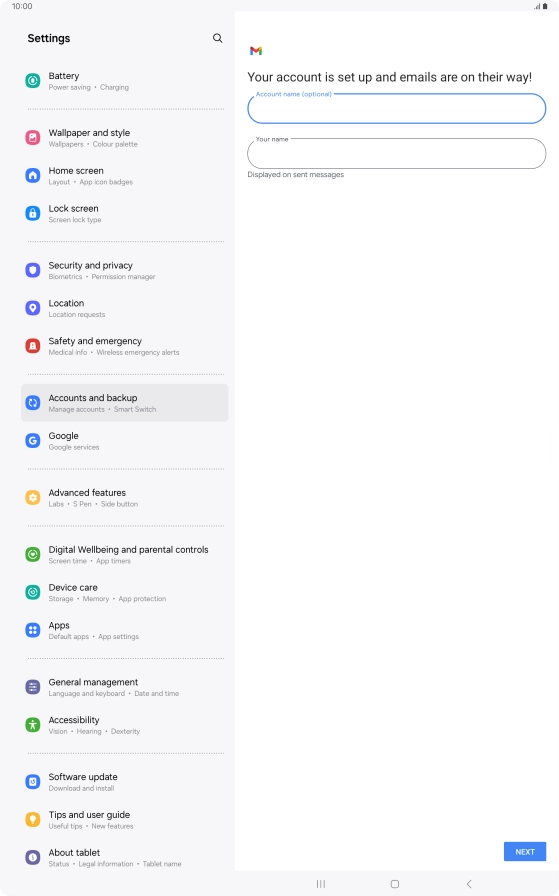Viewport: 559px width, 896px height.
Task: Tap the Battery settings icon
Action: (33, 81)
